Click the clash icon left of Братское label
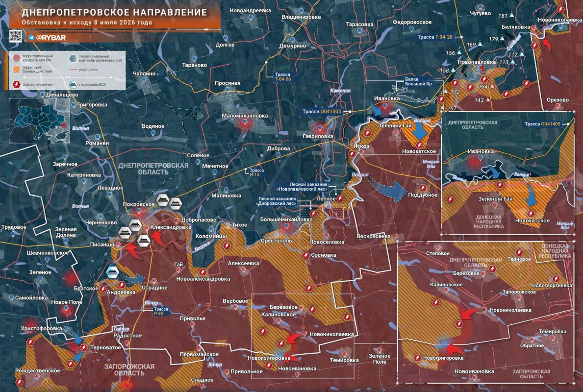Screen dimensions: 583x392 click(103, 289)
